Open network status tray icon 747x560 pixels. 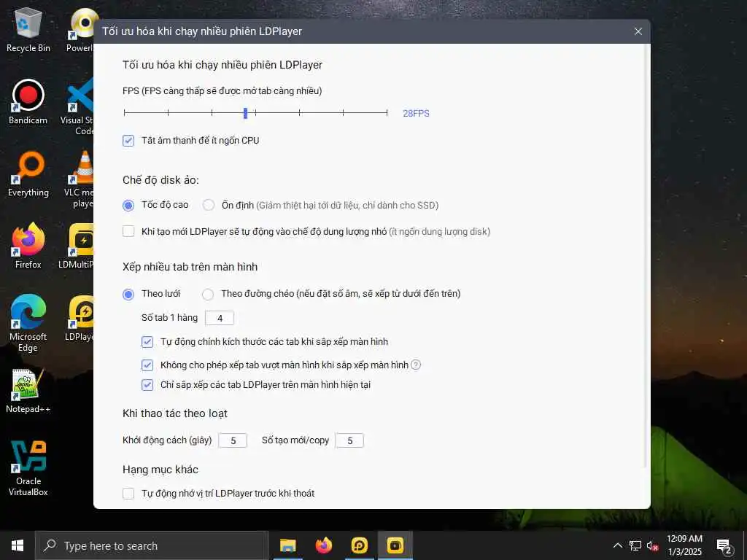click(x=635, y=545)
